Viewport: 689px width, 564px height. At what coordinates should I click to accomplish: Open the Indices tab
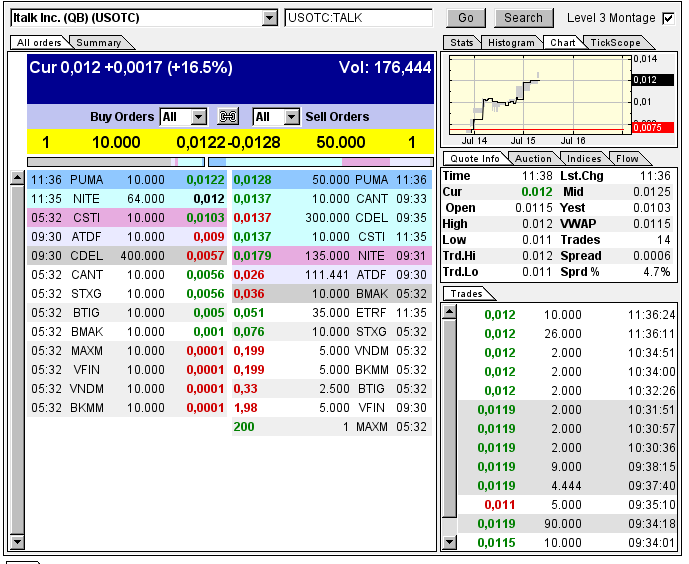pos(584,159)
